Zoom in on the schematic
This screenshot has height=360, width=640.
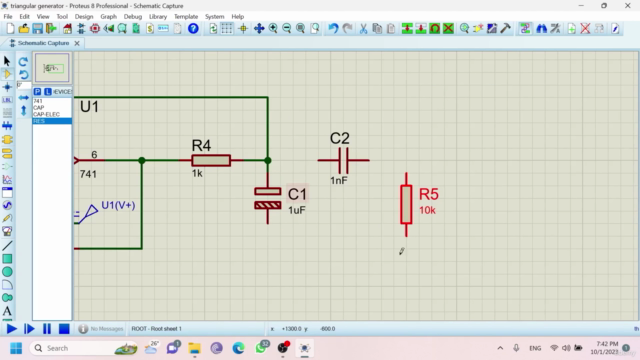[273, 28]
